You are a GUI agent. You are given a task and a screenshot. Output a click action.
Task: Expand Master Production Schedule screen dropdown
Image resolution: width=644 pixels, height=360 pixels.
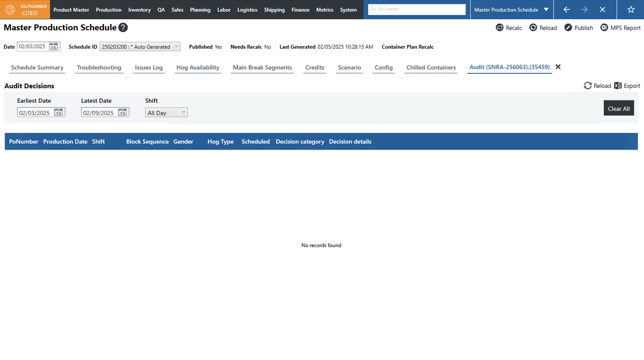coord(546,10)
